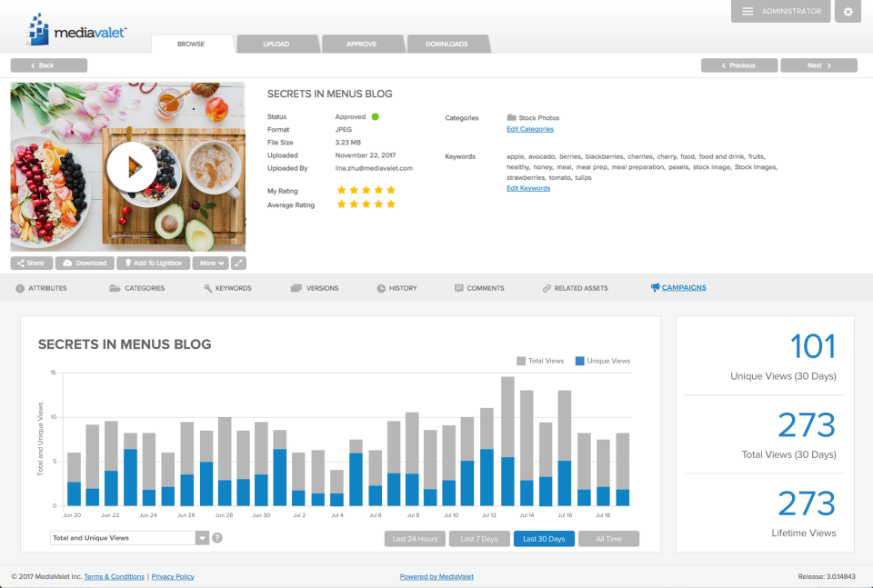Go to the Previous asset
This screenshot has width=873, height=588.
[738, 65]
